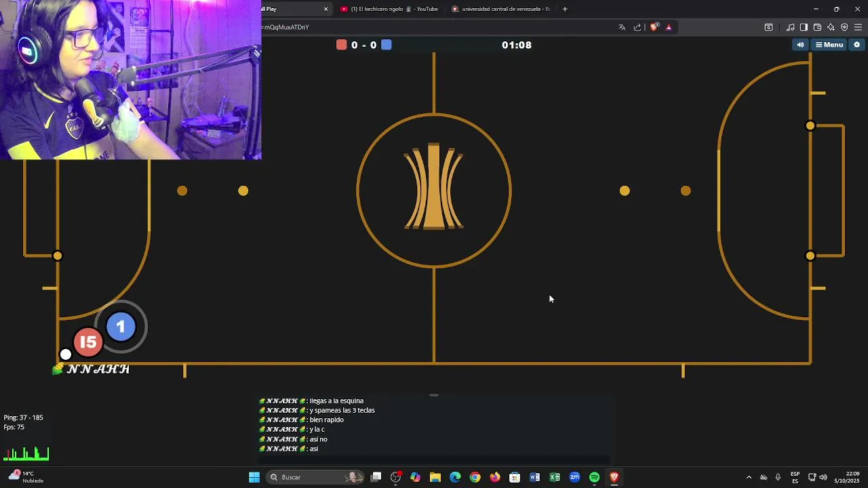Click the game timer 01:08
This screenshot has height=488, width=868.
pos(517,45)
